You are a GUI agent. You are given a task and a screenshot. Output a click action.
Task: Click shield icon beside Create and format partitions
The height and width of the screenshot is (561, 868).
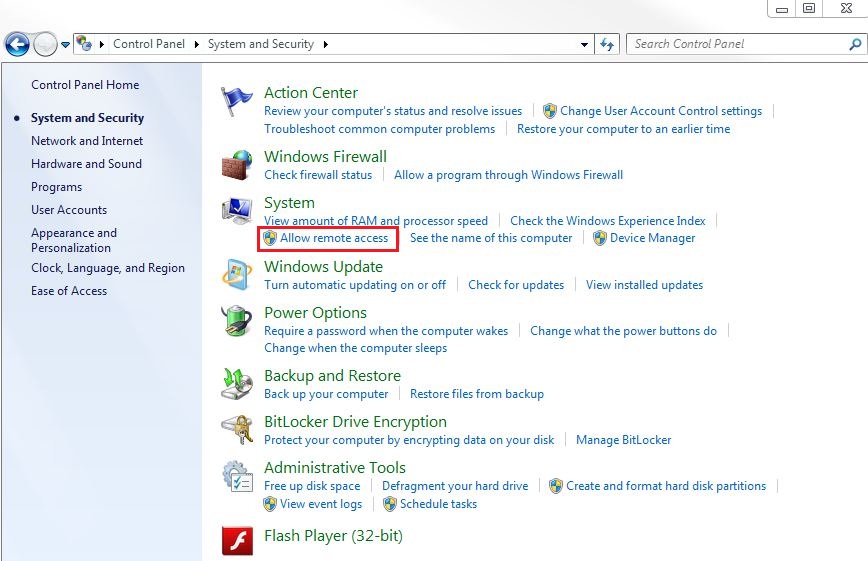click(556, 486)
